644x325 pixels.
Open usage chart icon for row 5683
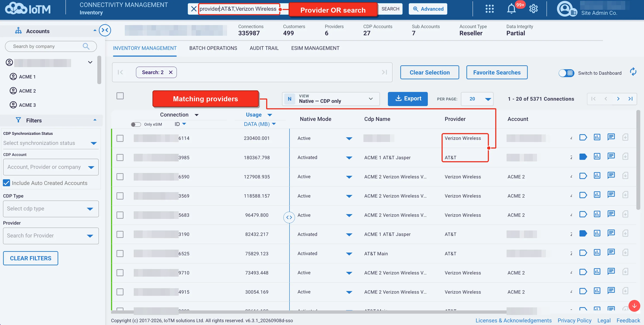point(597,214)
